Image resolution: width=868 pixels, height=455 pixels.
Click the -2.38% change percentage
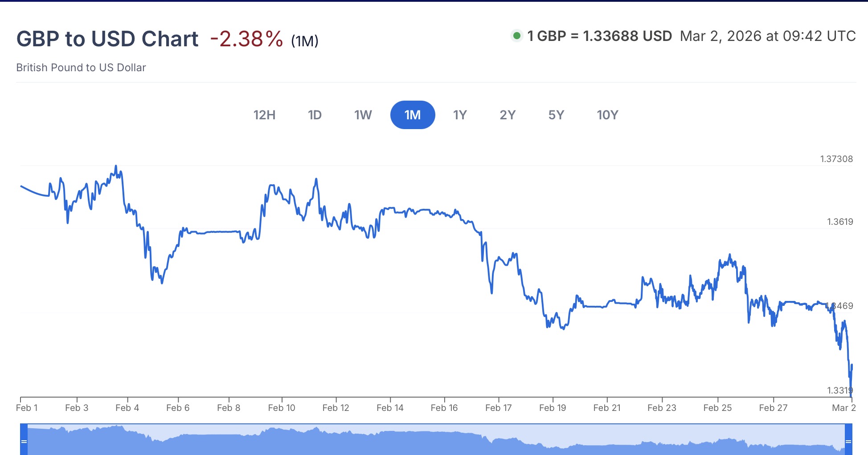coord(246,39)
